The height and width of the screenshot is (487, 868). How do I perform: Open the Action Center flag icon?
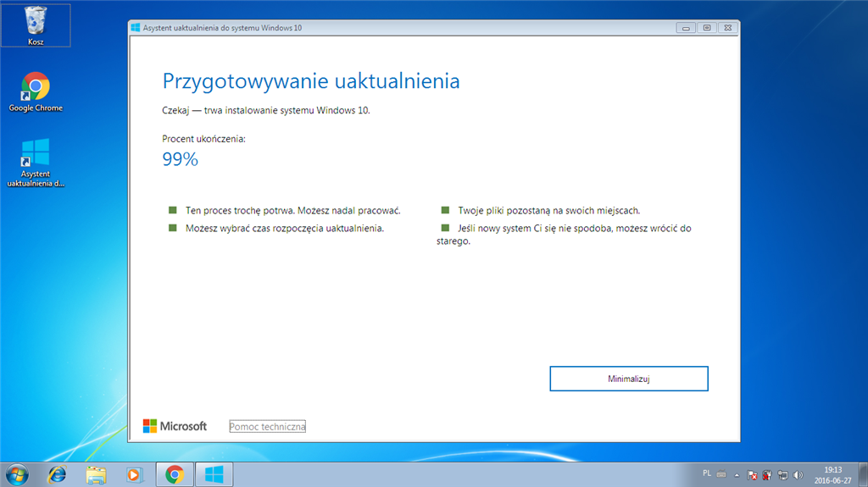click(x=752, y=475)
